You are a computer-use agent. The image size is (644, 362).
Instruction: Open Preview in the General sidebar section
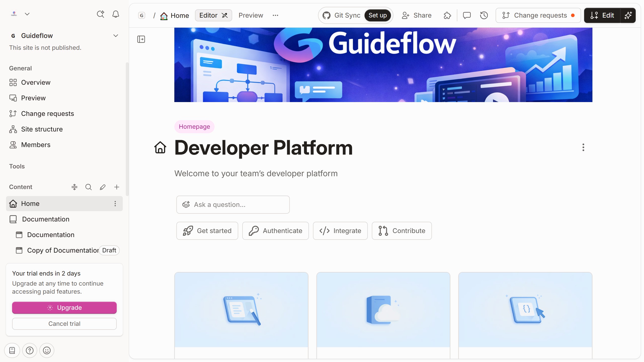pyautogui.click(x=64, y=98)
